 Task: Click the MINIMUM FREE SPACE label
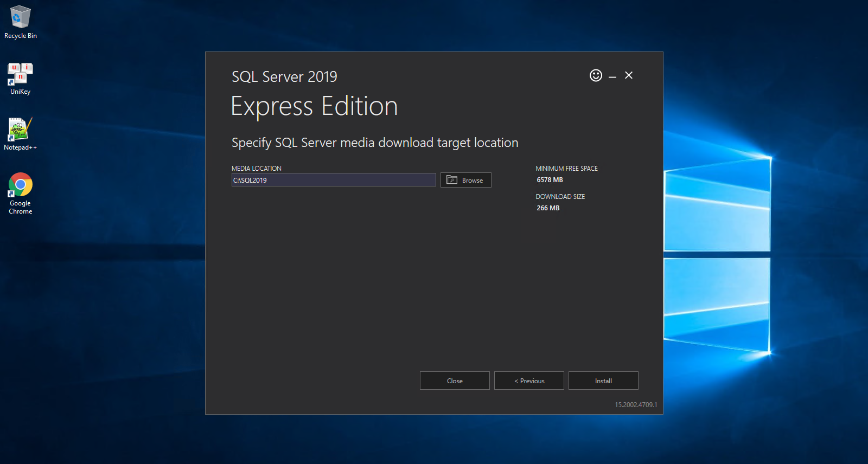tap(566, 169)
